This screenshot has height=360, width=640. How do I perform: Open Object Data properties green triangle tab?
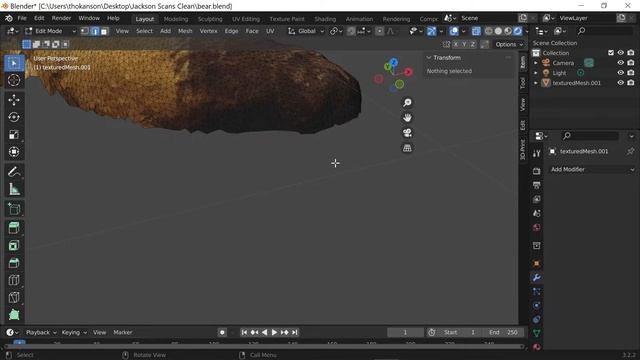click(536, 333)
